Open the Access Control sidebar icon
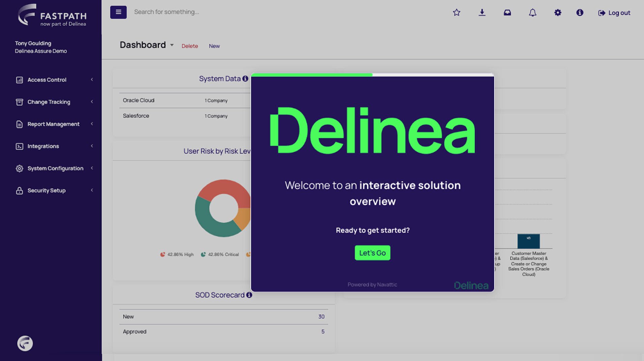The height and width of the screenshot is (361, 644). click(x=19, y=80)
